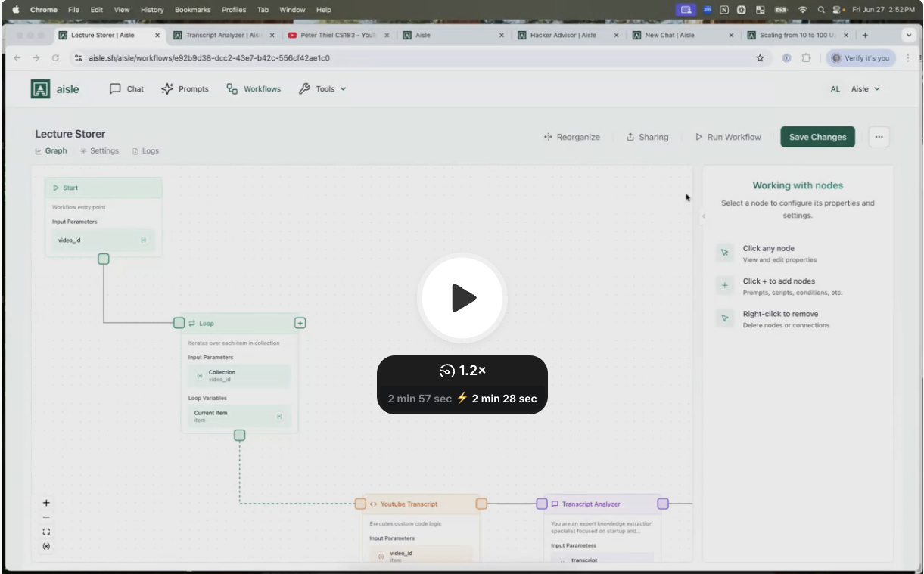Play the video with the center play button
The image size is (924, 574).
pos(462,297)
